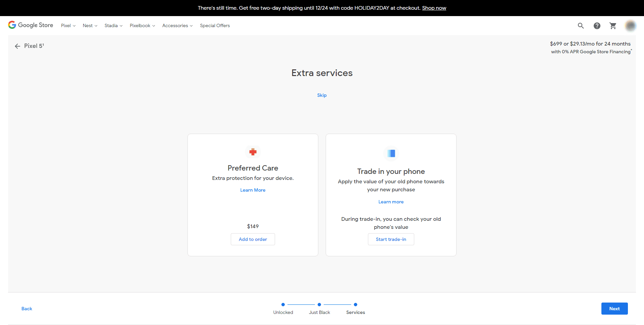The image size is (644, 325).
Task: Click the Start trade-in button
Action: [x=391, y=239]
